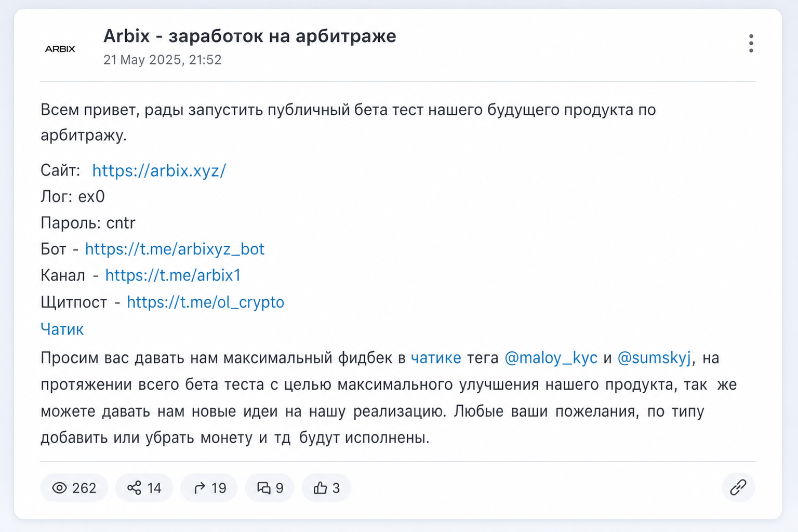Viewport: 798px width, 532px height.
Task: Click the shares counter showing 14
Action: click(144, 488)
